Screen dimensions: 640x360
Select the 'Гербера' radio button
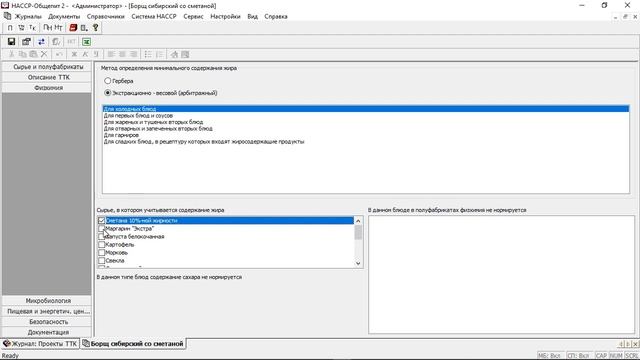point(108,81)
